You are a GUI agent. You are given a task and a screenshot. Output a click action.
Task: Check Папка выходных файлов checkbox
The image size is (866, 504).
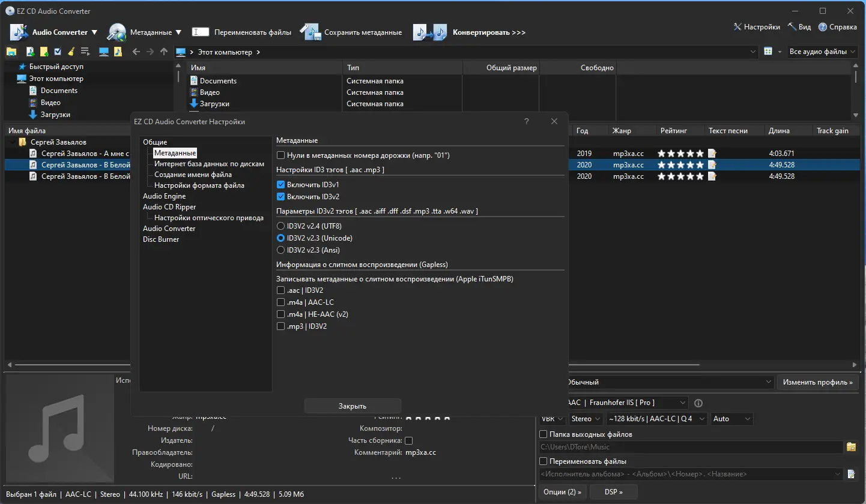click(544, 434)
